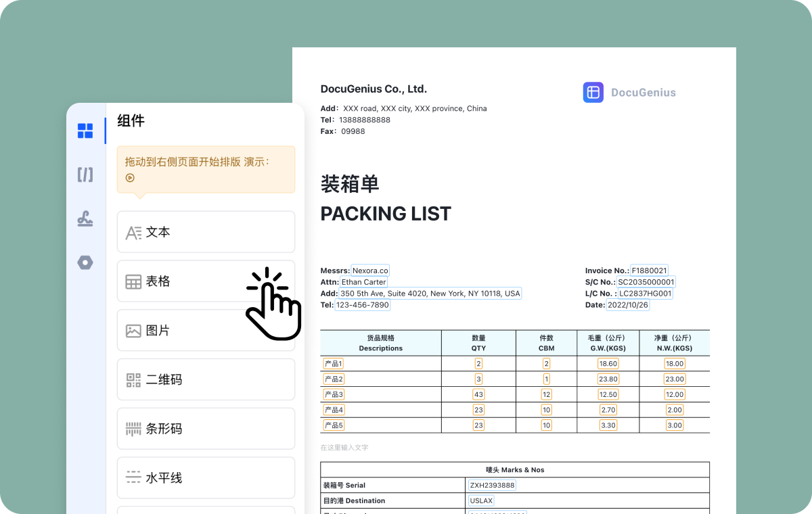Select the 产品2 description cell
This screenshot has width=812, height=514.
334,379
